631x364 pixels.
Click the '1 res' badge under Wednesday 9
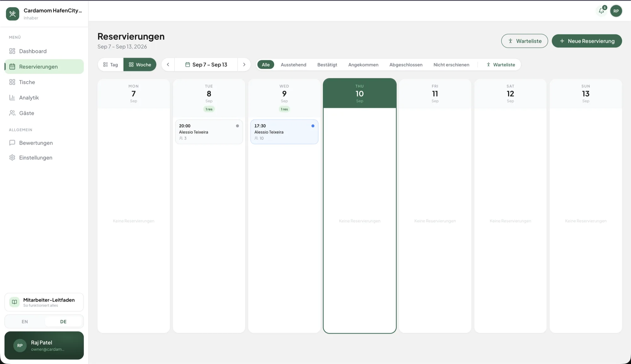pyautogui.click(x=284, y=109)
